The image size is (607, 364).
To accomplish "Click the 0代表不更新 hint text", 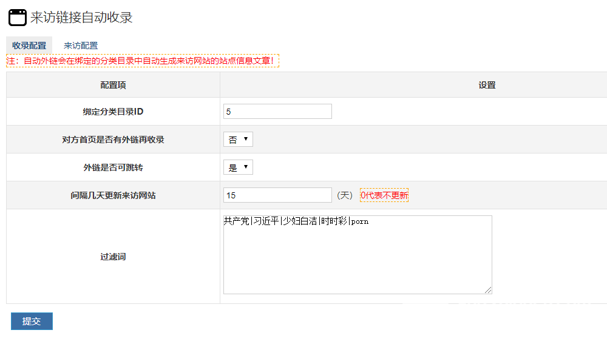I will tap(384, 195).
